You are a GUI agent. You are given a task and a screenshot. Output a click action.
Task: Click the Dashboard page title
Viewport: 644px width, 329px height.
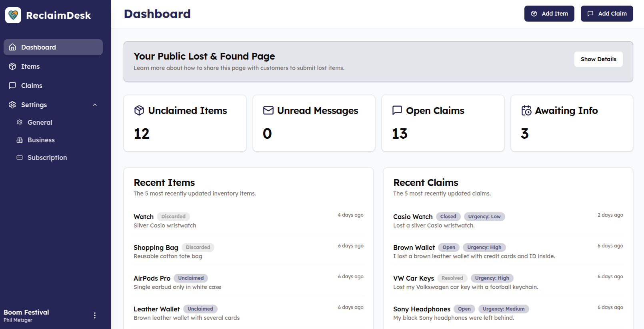tap(157, 14)
